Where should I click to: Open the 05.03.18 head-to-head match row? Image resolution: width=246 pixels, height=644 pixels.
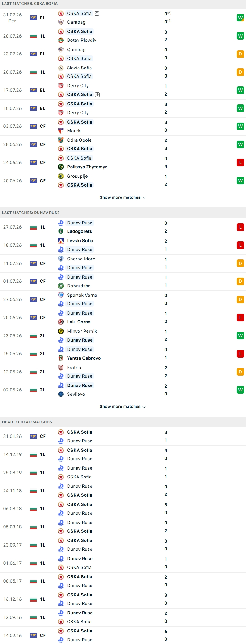coord(123,527)
